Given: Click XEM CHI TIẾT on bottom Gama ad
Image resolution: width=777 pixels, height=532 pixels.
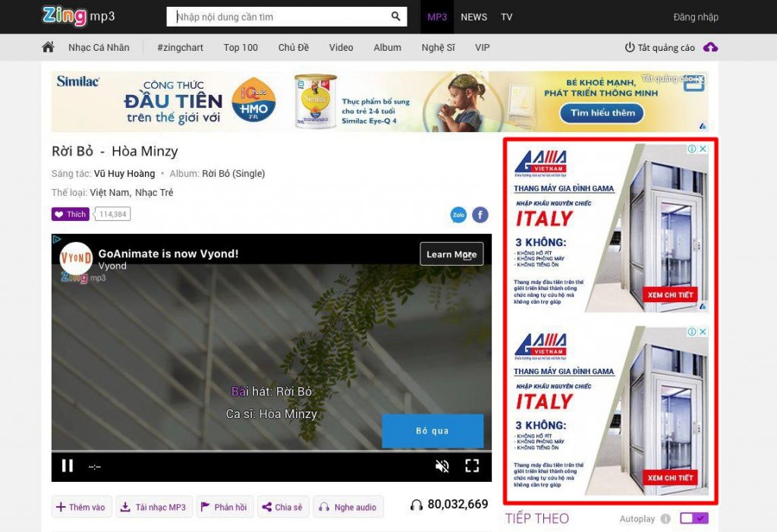Looking at the screenshot, I should click(670, 478).
